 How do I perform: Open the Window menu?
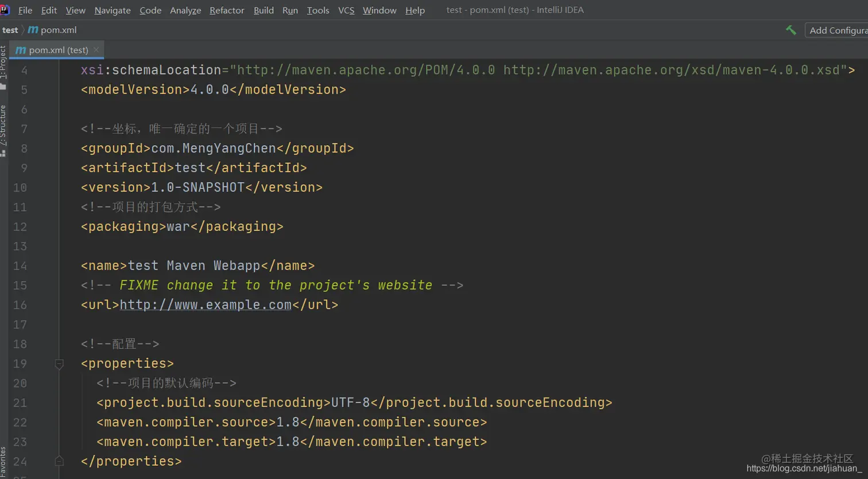click(x=379, y=10)
